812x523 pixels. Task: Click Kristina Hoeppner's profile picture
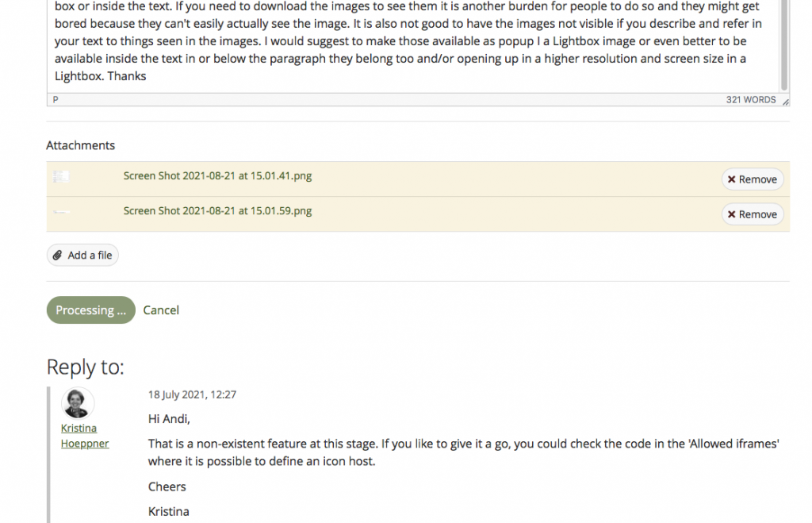tap(78, 403)
